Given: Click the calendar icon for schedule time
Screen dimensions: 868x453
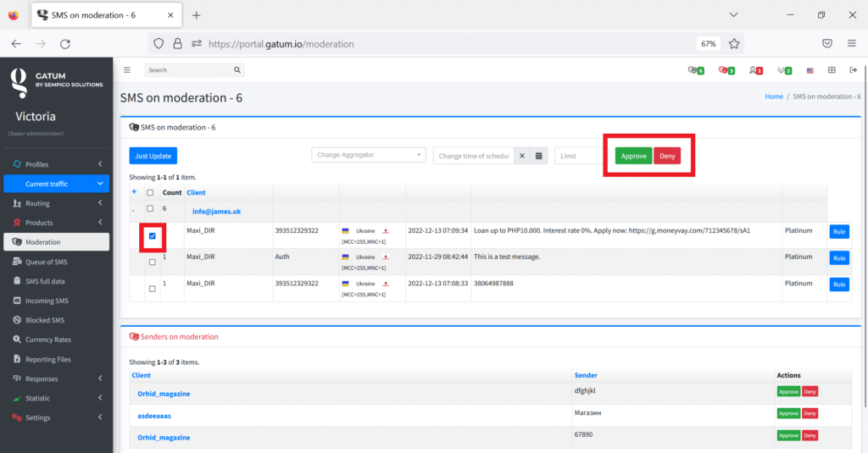Looking at the screenshot, I should pyautogui.click(x=538, y=156).
